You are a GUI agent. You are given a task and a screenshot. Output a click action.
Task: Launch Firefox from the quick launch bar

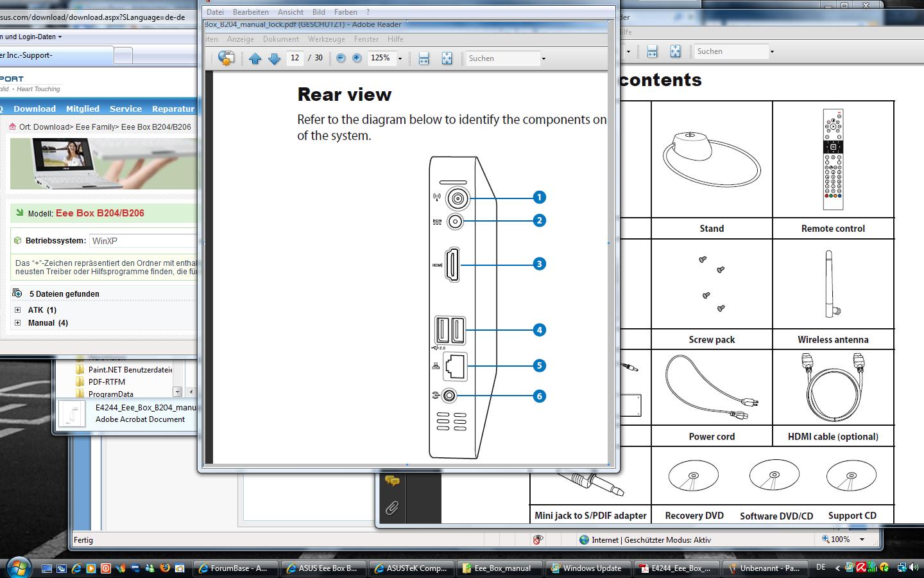click(x=165, y=568)
